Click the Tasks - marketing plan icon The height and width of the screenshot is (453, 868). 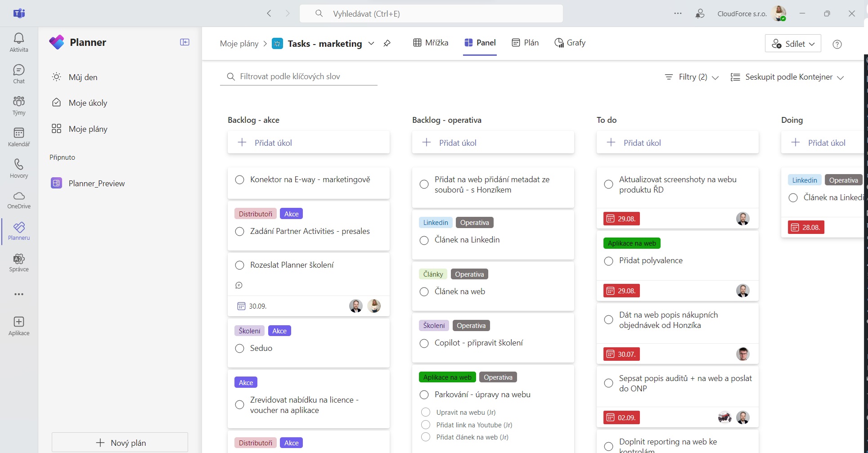coord(278,44)
